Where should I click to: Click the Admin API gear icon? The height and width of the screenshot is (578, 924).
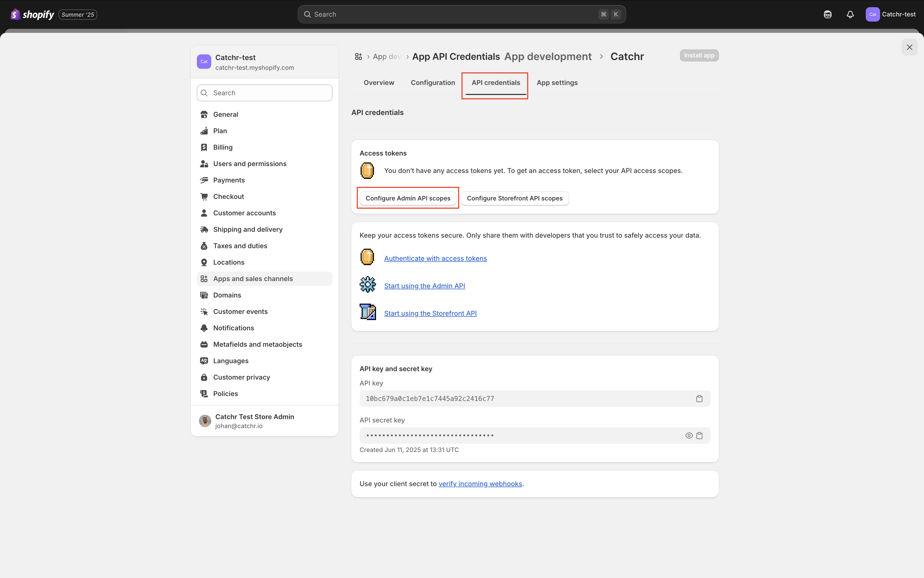pos(368,285)
